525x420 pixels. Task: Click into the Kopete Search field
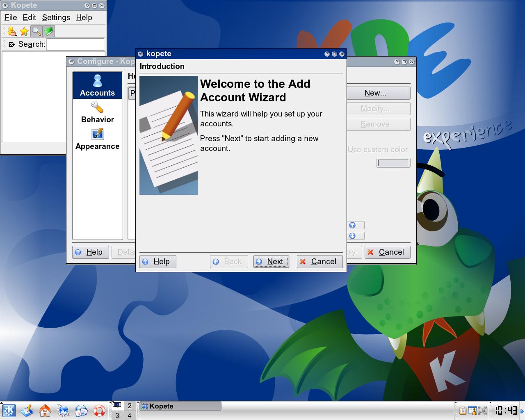[75, 44]
